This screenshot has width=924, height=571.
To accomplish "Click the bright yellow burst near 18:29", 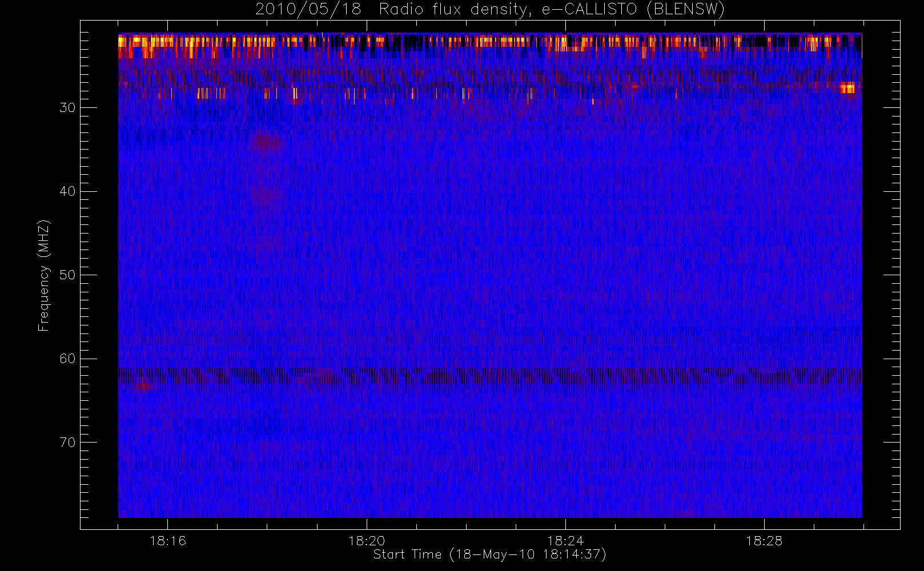I will click(x=847, y=88).
